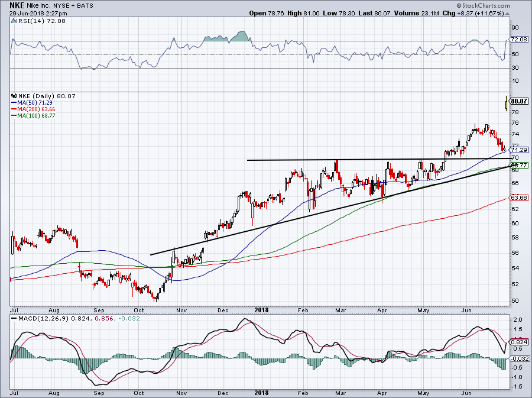Click the copyright symbol before StockCharts.com

tap(459, 5)
